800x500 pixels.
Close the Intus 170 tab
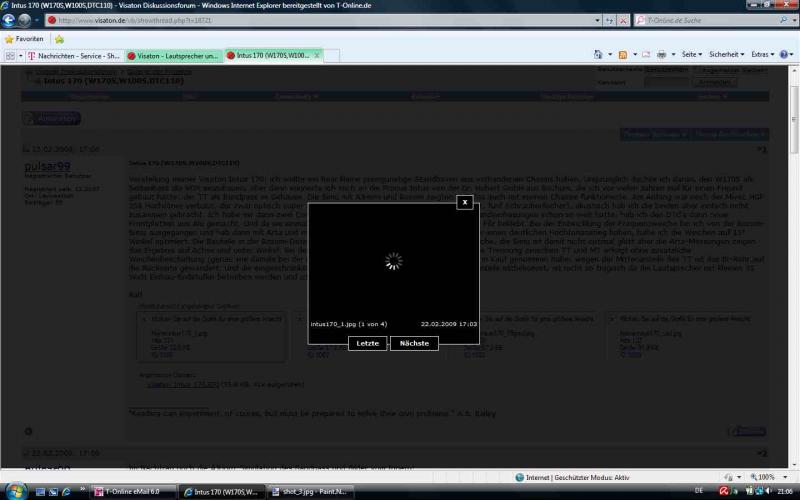point(317,55)
